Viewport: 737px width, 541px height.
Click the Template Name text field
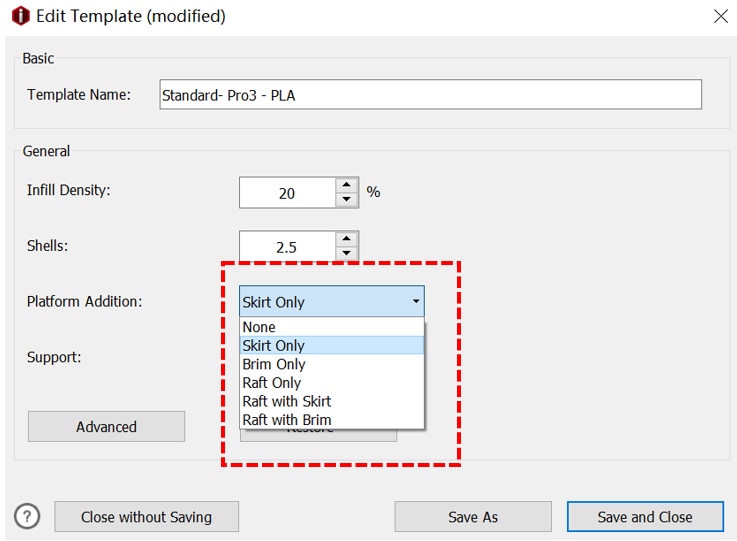coord(430,95)
